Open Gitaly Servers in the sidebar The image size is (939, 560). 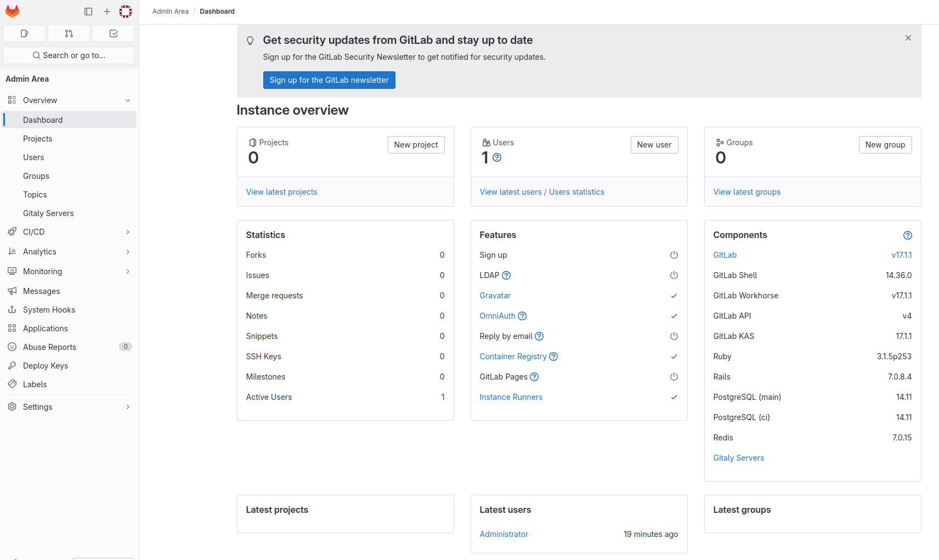(x=70, y=213)
